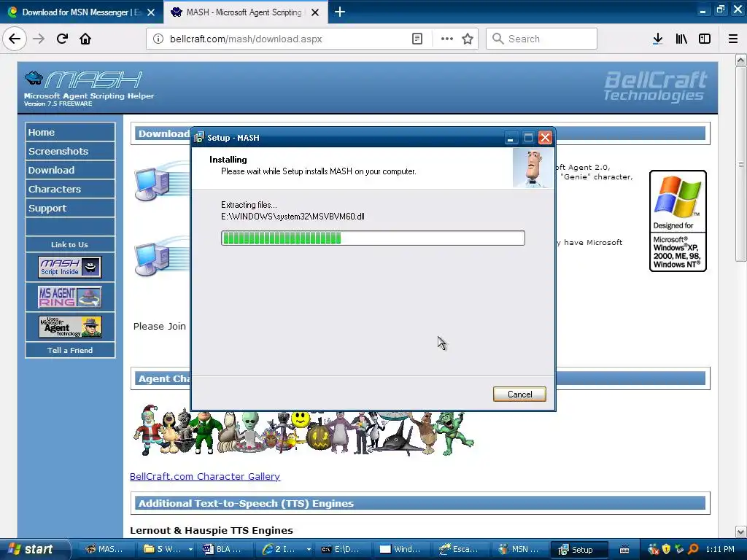Switch to E:\D... command prompt taskbar item
Screen dimensions: 747x560
[x=341, y=549]
